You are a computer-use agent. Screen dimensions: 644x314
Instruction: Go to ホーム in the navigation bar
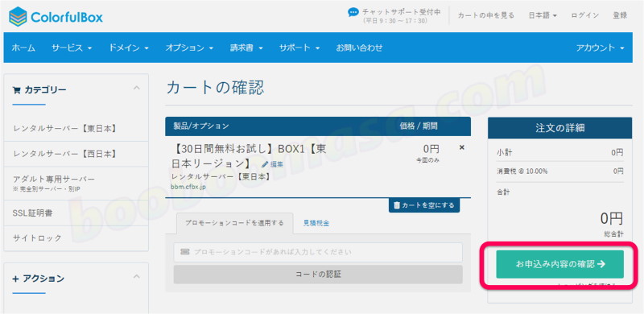point(23,48)
